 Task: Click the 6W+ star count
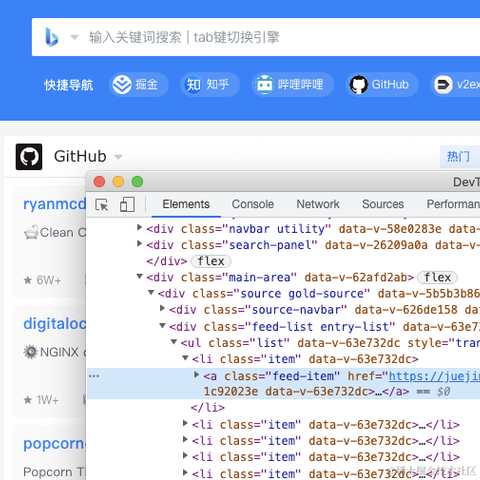coord(42,280)
